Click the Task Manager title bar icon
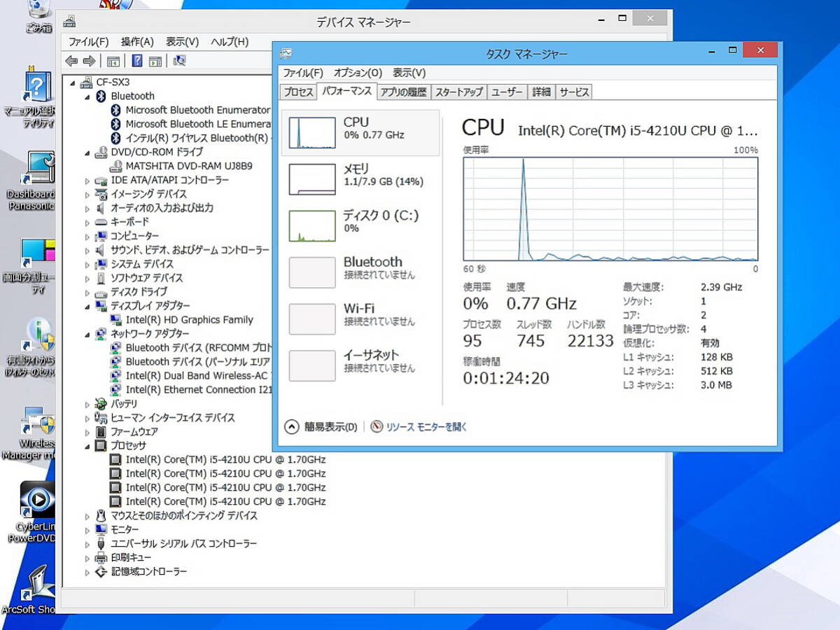The image size is (840, 630). point(286,54)
